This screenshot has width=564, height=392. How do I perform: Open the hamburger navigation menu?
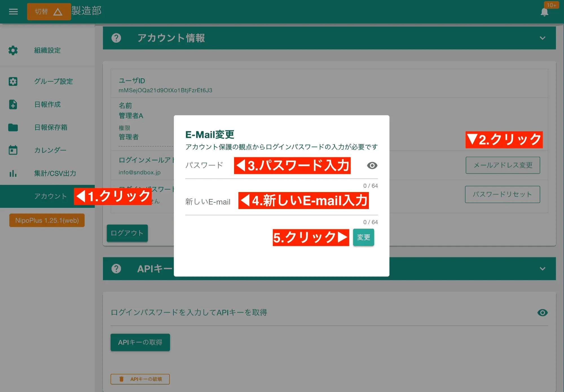point(13,12)
